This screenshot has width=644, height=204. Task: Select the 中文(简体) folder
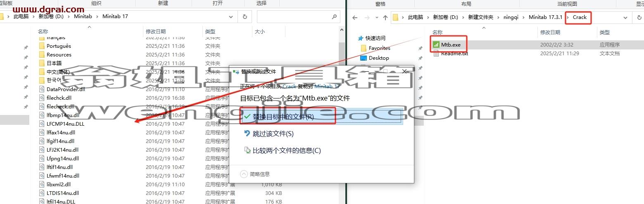[58, 72]
